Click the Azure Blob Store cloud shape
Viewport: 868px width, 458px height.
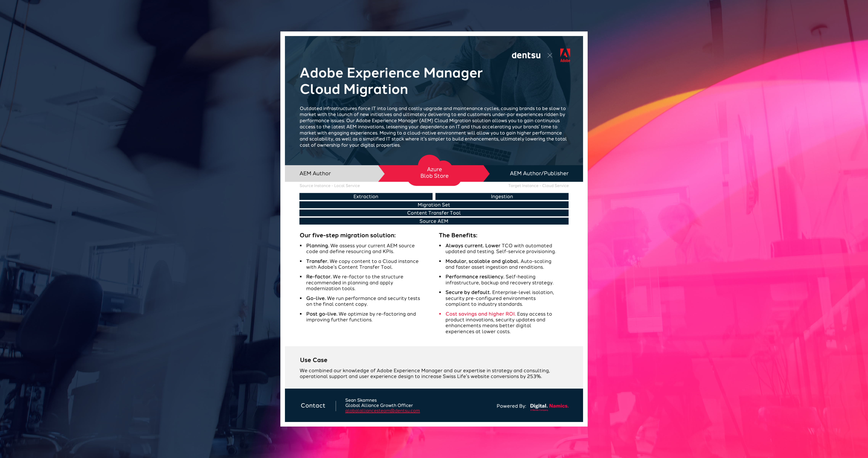[x=434, y=172]
